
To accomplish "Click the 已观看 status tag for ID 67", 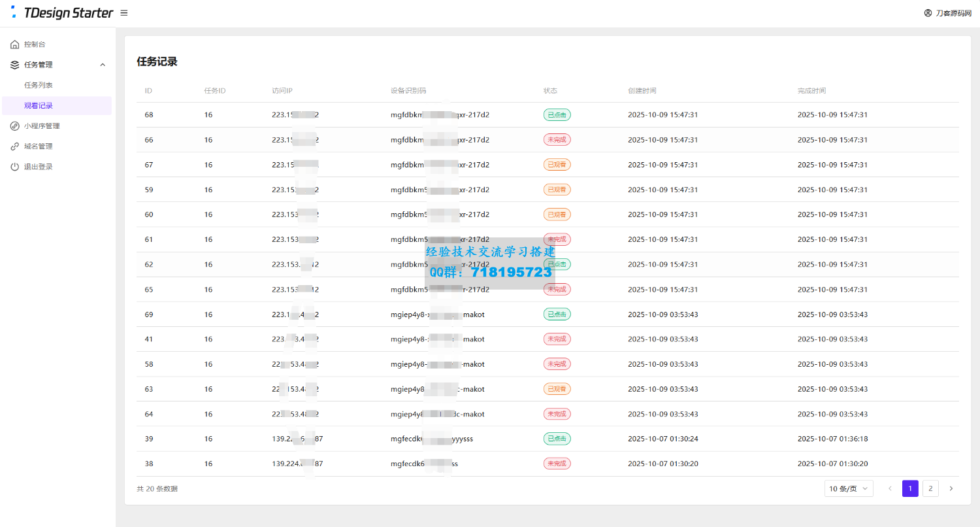I will click(x=557, y=165).
